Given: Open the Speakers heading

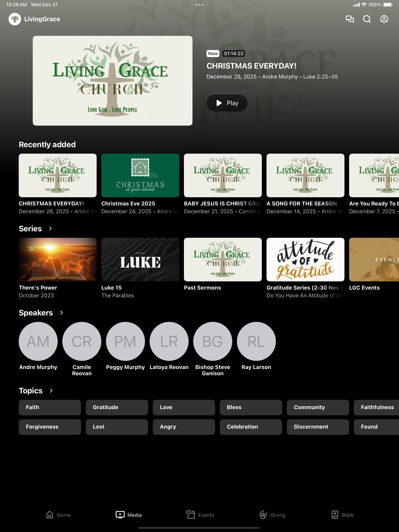Looking at the screenshot, I should (x=36, y=313).
